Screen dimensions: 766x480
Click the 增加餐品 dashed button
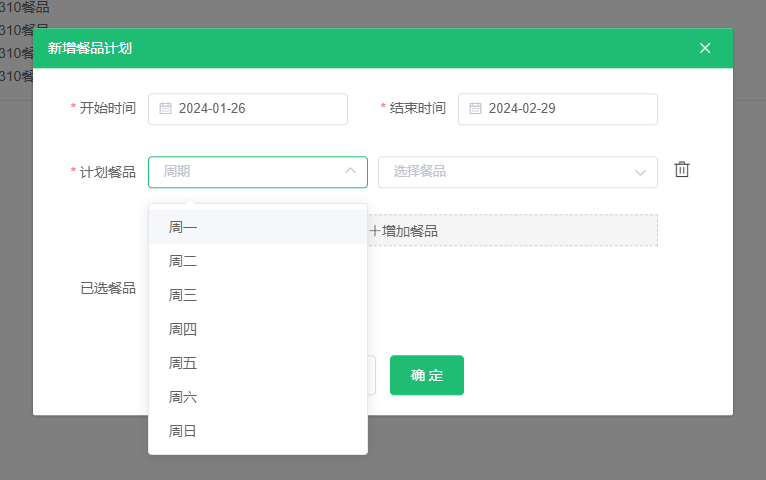510,231
